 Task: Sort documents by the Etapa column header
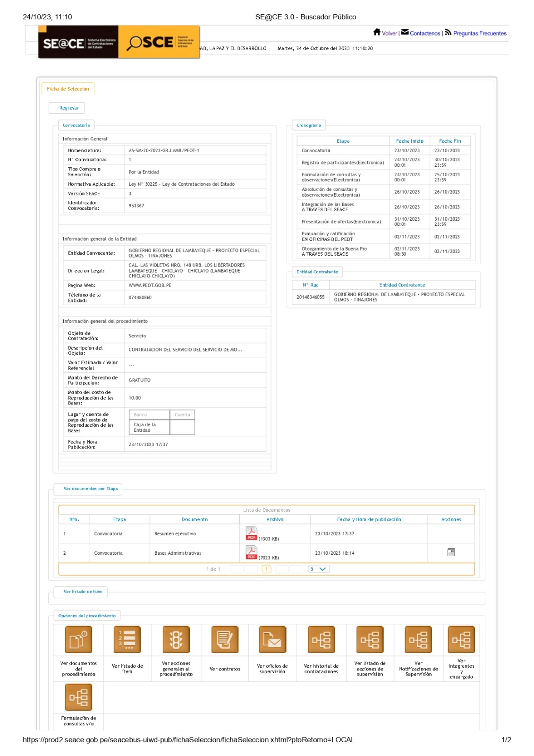pyautogui.click(x=119, y=519)
